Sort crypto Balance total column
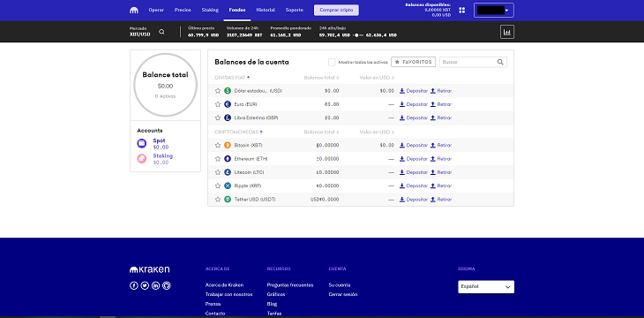This screenshot has width=644, height=318. 321,132
